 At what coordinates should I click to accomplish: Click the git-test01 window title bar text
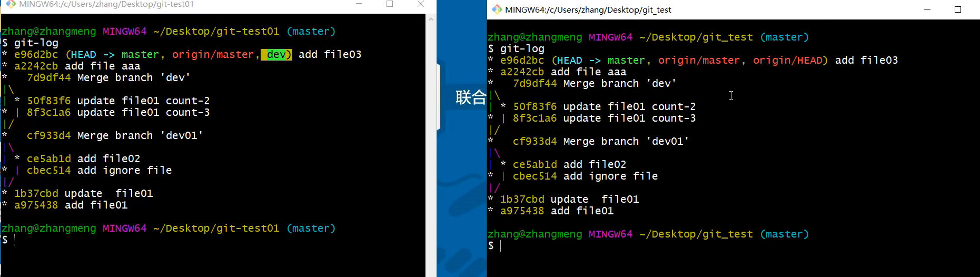pos(106,4)
